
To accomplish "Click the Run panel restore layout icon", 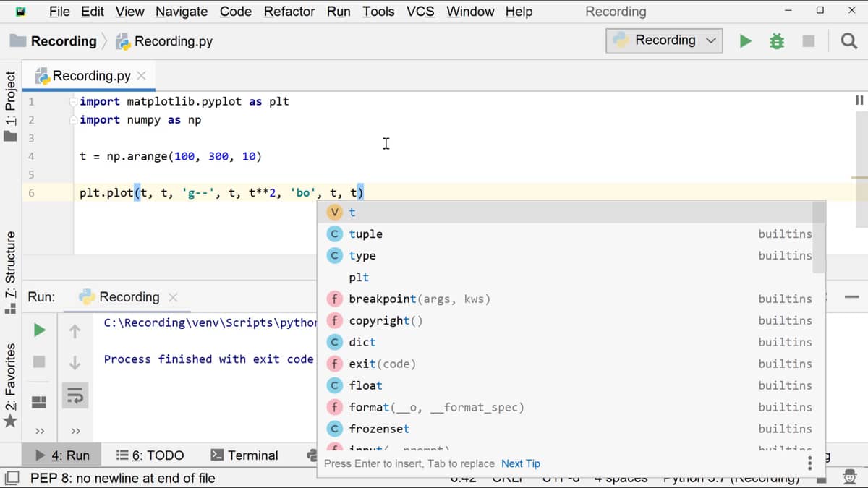I will click(x=40, y=401).
